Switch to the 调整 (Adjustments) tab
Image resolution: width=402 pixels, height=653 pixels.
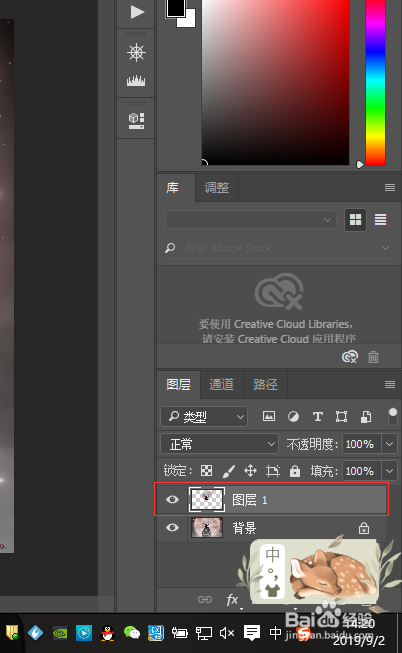tap(217, 188)
